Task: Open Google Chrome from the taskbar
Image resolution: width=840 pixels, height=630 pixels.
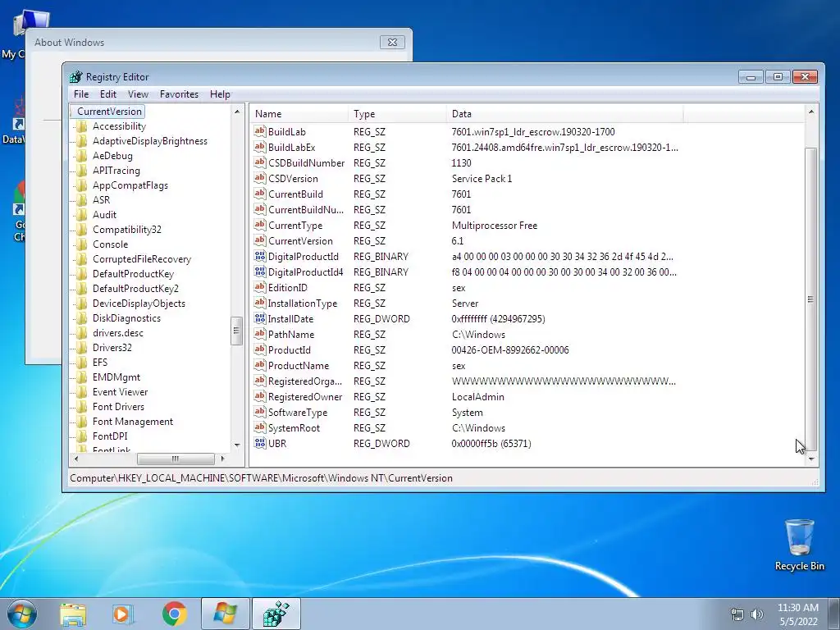Action: (174, 614)
